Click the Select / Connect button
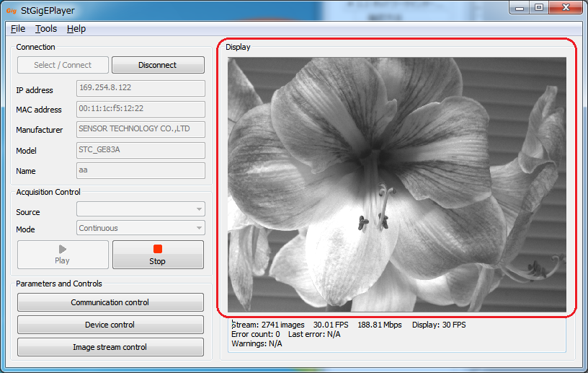Image resolution: width=588 pixels, height=373 pixels. [x=63, y=65]
